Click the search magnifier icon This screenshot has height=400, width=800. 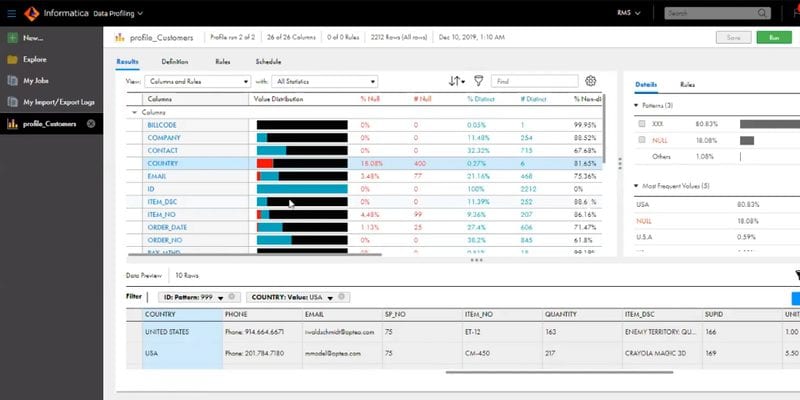coord(762,13)
